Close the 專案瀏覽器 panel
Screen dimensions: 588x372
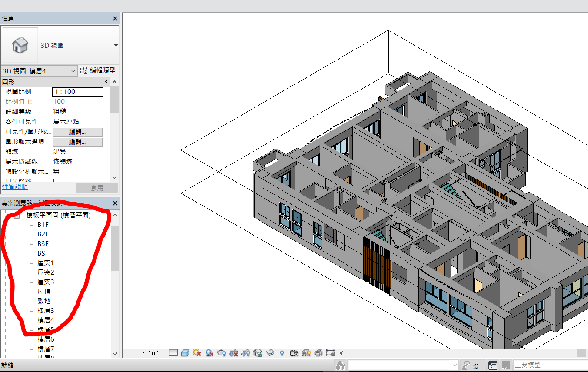[x=115, y=203]
